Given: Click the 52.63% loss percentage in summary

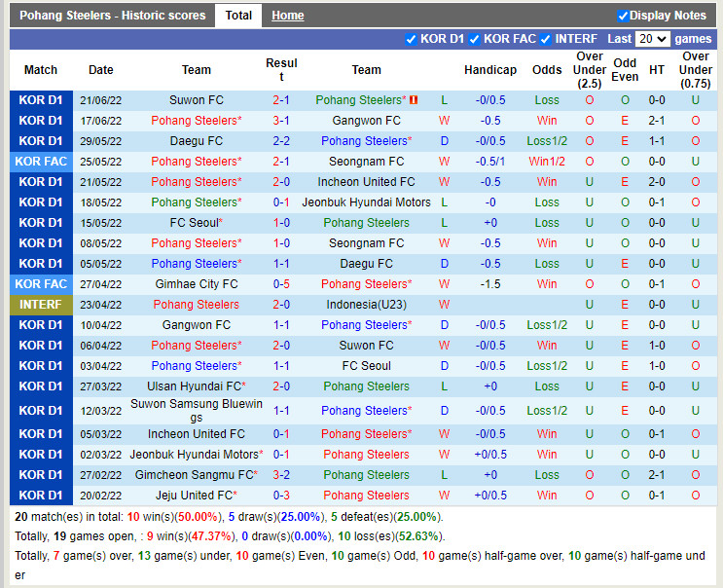Looking at the screenshot, I should 418,536.
